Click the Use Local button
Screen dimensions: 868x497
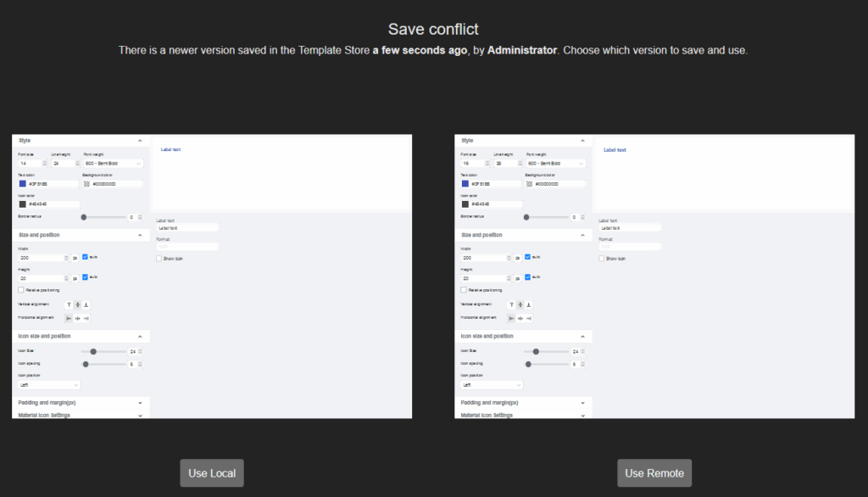[211, 473]
